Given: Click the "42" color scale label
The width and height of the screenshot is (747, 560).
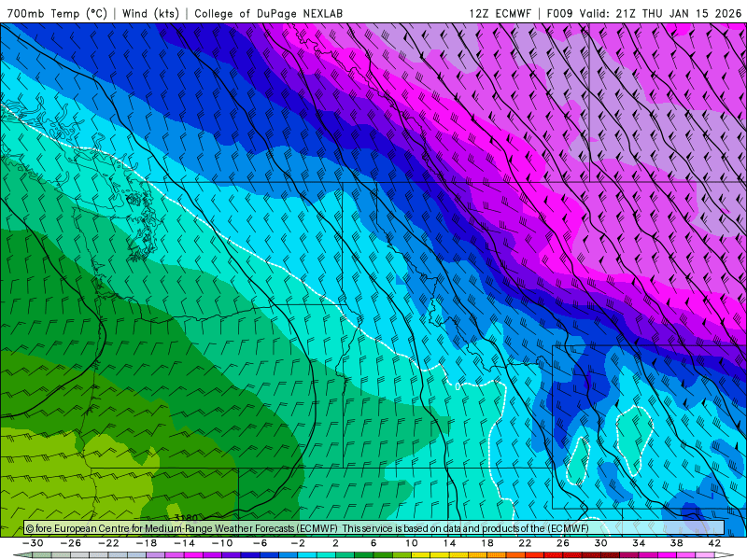Looking at the screenshot, I should pyautogui.click(x=714, y=543).
